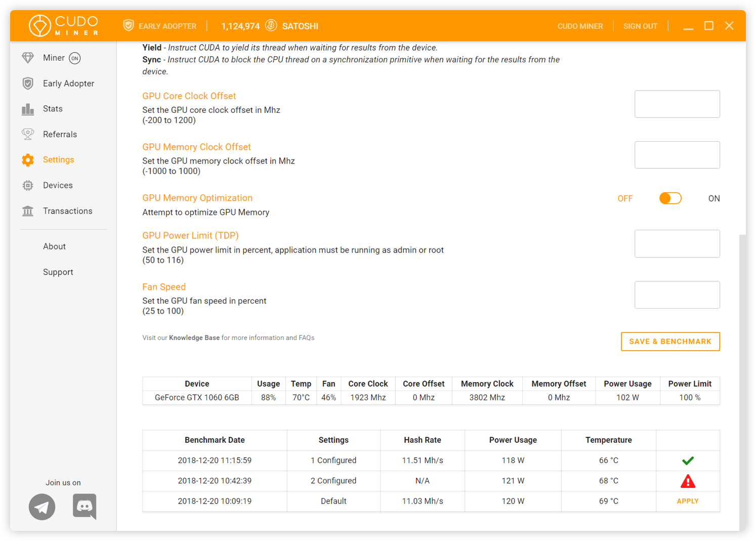Toggle the Miner ON switch
The height and width of the screenshot is (541, 756).
[x=74, y=58]
